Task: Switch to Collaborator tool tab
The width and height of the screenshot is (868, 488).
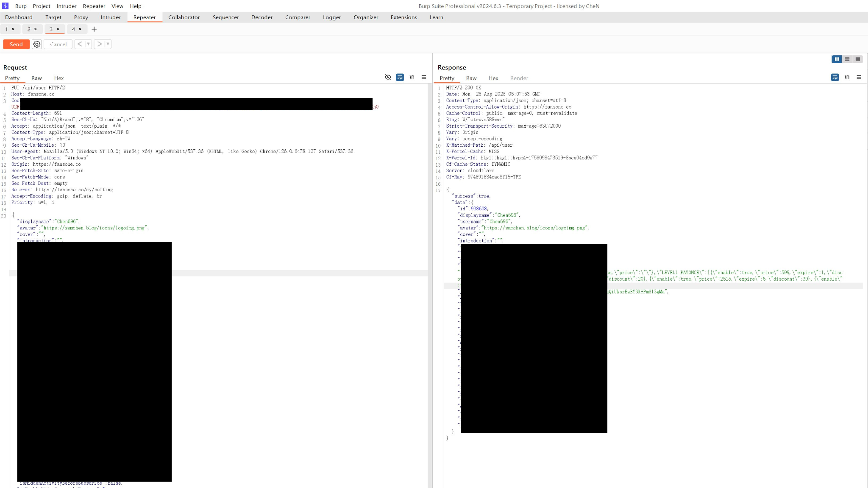Action: point(184,17)
